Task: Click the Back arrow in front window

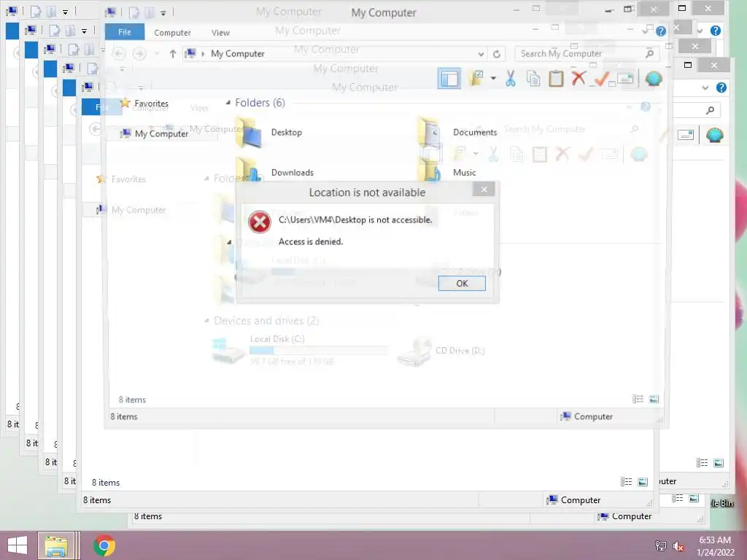Action: point(119,53)
